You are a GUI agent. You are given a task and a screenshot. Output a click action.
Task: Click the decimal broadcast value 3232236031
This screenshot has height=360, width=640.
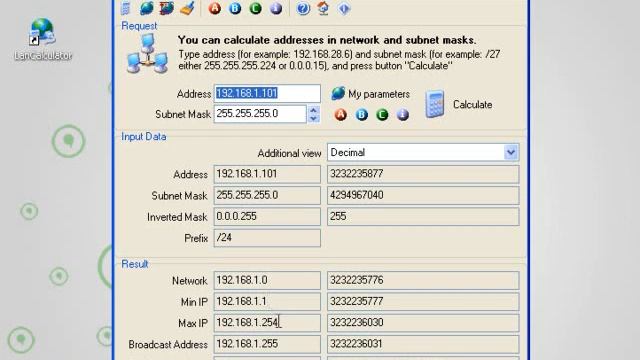tap(423, 344)
